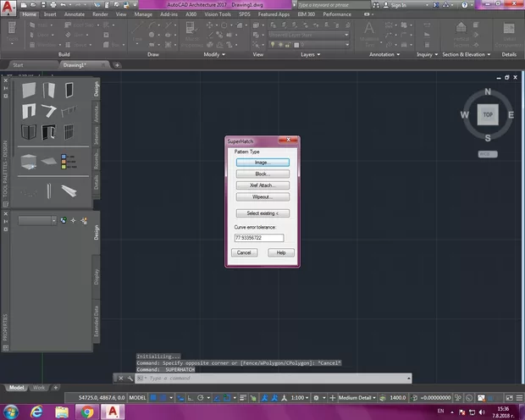Select the Window tool in tool palette

click(69, 90)
